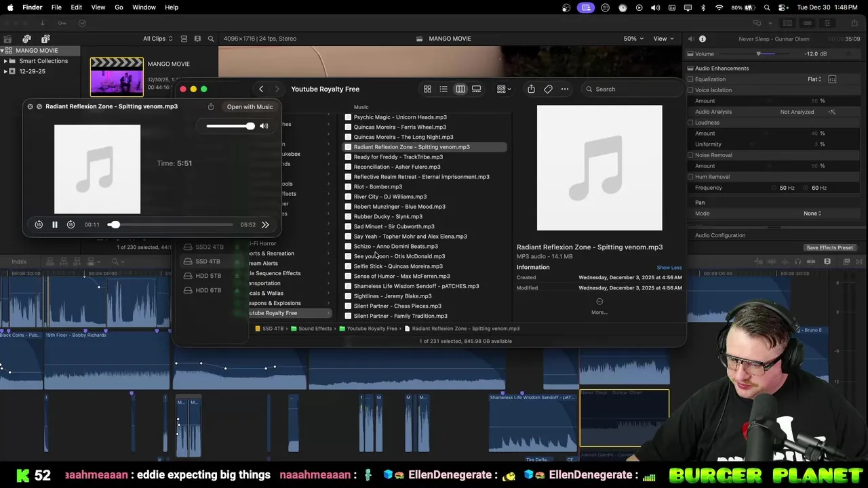Viewport: 868px width, 488px height.
Task: Click the Finder edit tags icon
Action: point(548,89)
